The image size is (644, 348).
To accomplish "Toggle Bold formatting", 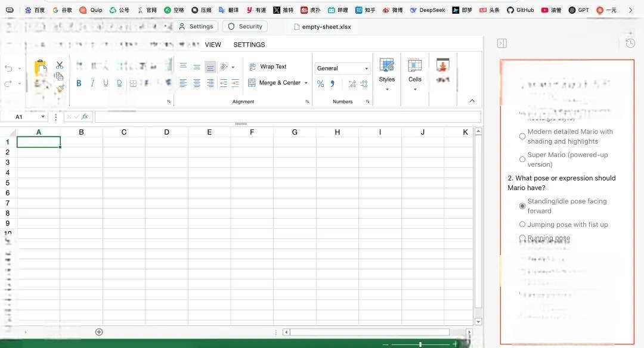I will [79, 83].
